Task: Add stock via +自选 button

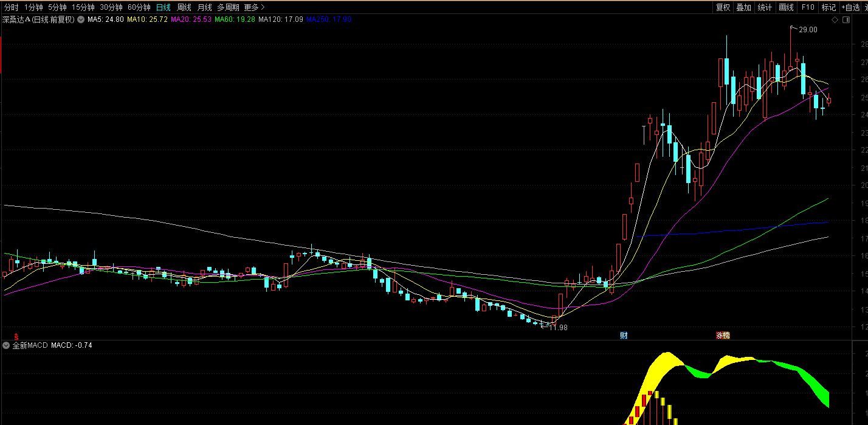Action: click(854, 7)
